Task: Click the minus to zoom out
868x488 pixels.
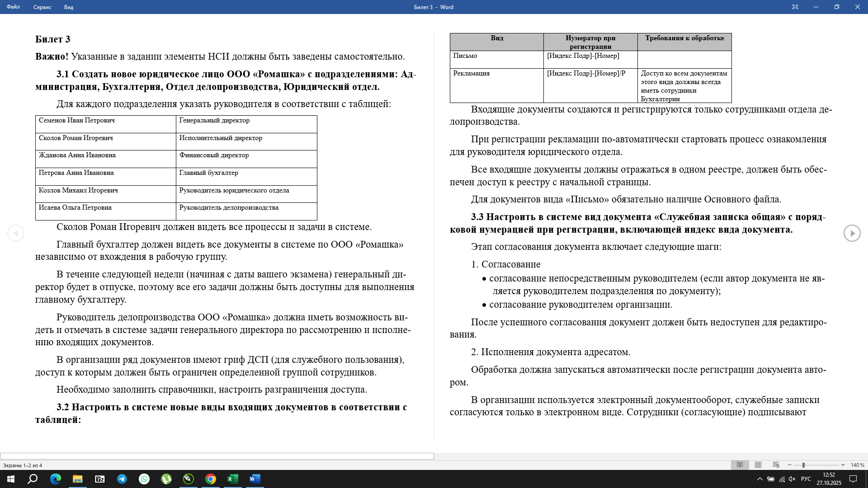Action: click(x=789, y=465)
